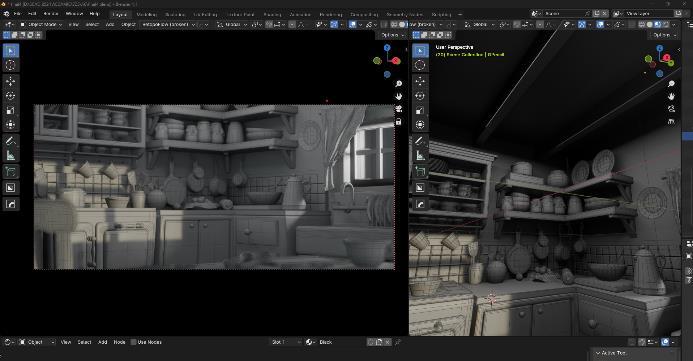
Task: Click the Scene name field
Action: pyautogui.click(x=566, y=14)
